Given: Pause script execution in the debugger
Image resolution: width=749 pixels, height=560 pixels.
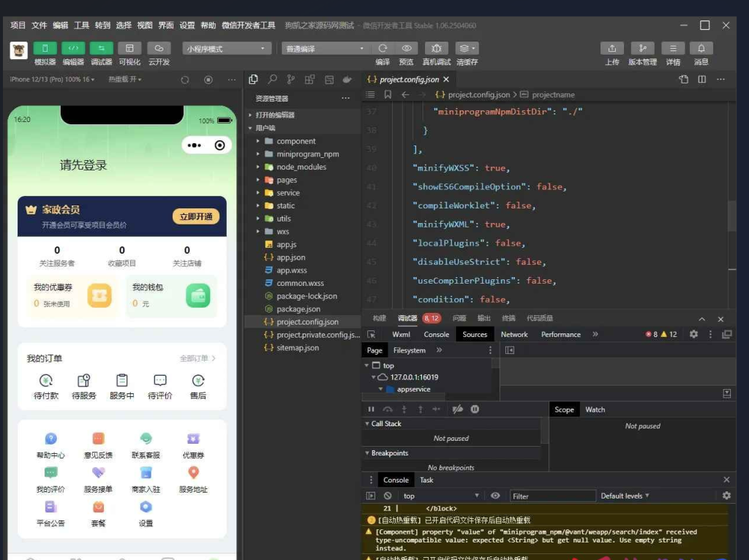Looking at the screenshot, I should click(371, 409).
